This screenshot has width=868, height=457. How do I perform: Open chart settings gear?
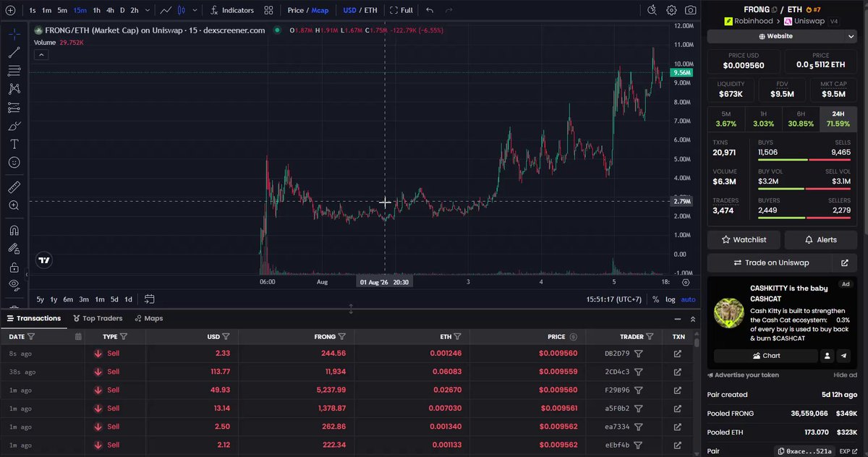[671, 10]
